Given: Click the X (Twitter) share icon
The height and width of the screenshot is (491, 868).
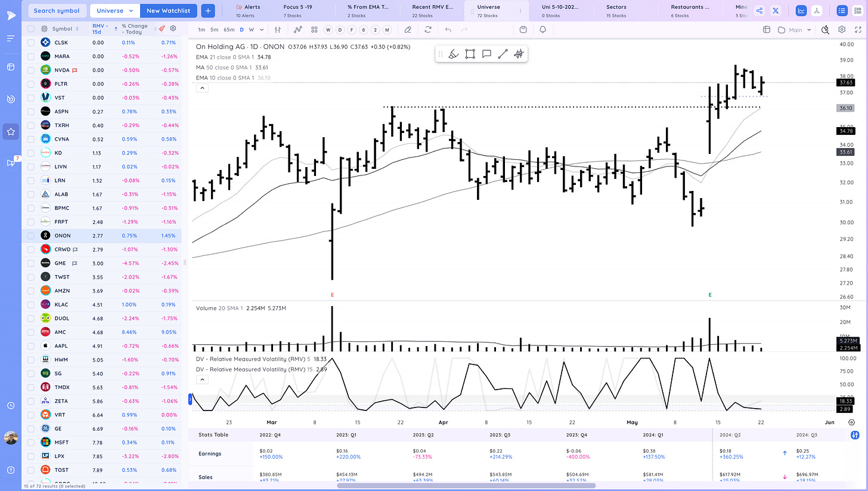Looking at the screenshot, I should coord(775,11).
